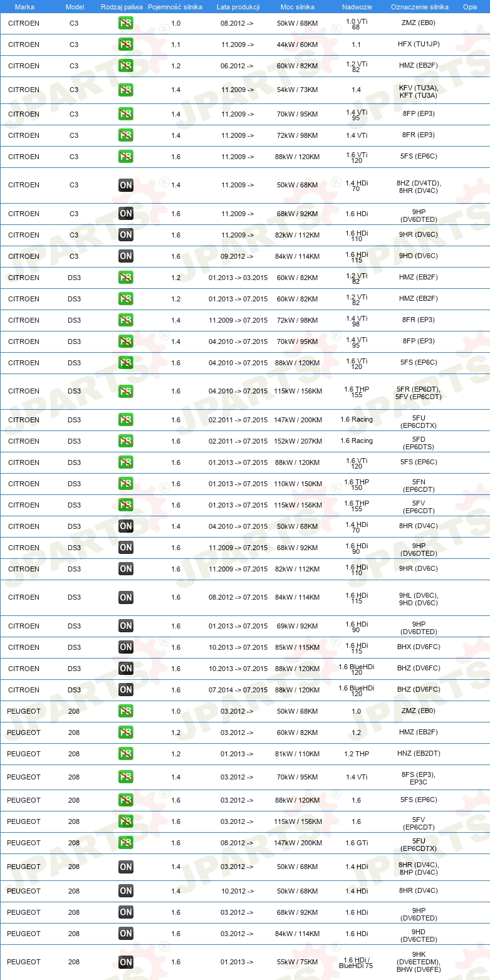Click the date range 07.2014 -> 07.2015
This screenshot has width=490, height=980.
[x=238, y=690]
